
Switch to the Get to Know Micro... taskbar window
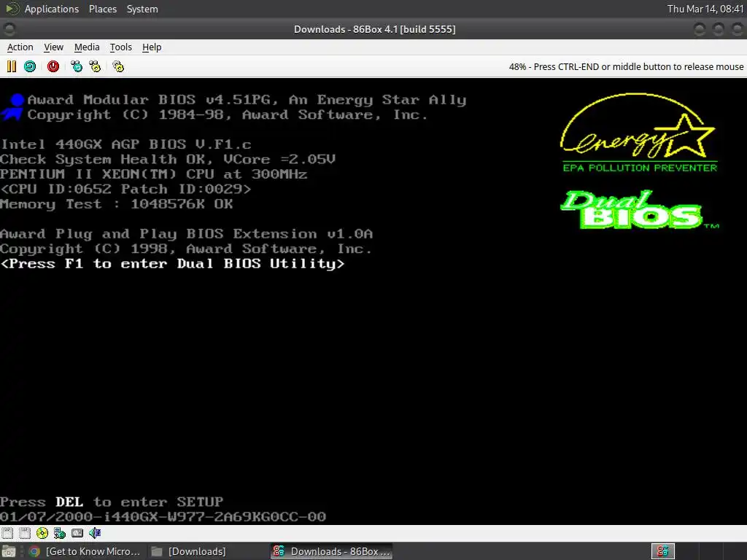[86, 551]
